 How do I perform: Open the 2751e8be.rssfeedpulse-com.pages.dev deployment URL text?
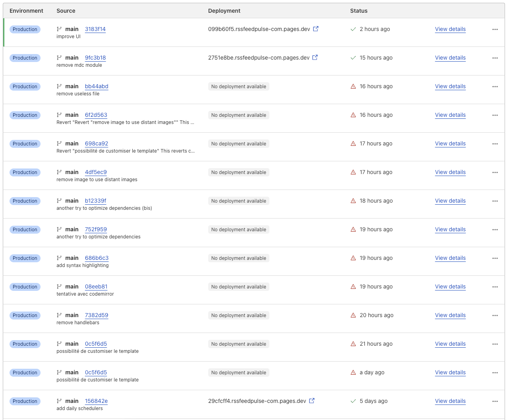click(x=259, y=58)
